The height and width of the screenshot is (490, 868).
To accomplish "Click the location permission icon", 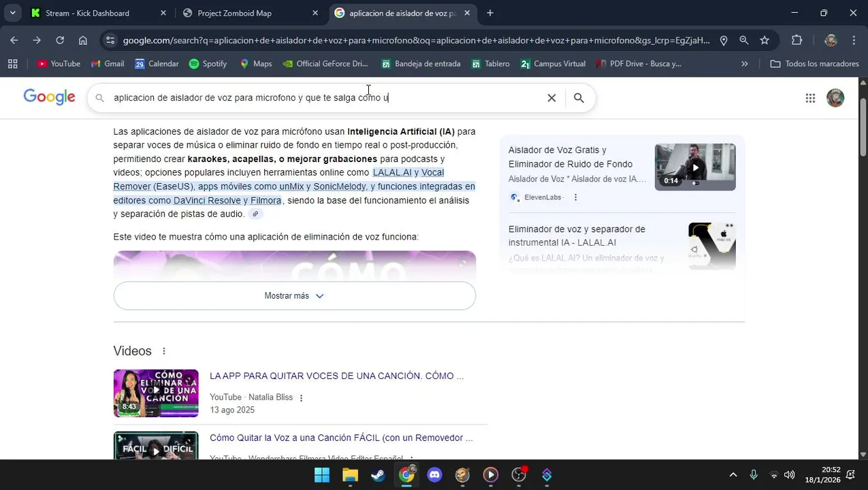I will point(724,40).
